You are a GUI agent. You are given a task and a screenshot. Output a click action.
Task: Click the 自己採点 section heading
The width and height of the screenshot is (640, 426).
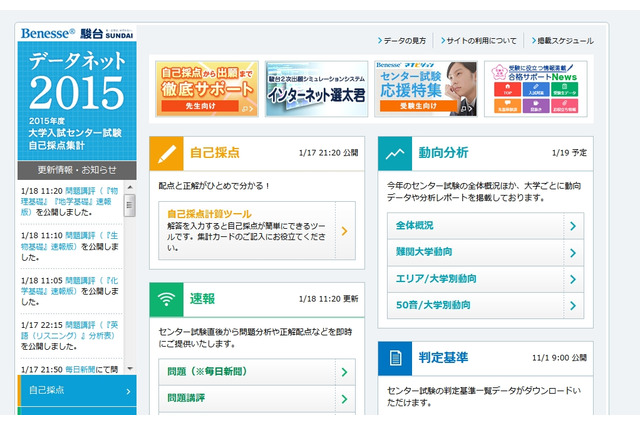tap(215, 153)
